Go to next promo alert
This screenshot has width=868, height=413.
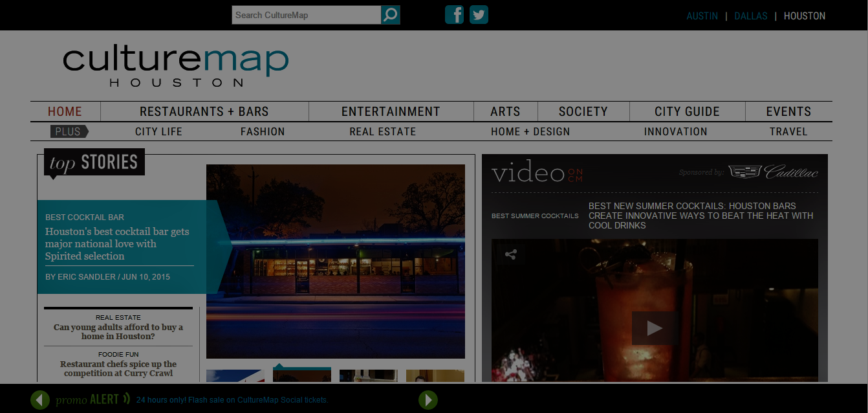click(x=428, y=400)
